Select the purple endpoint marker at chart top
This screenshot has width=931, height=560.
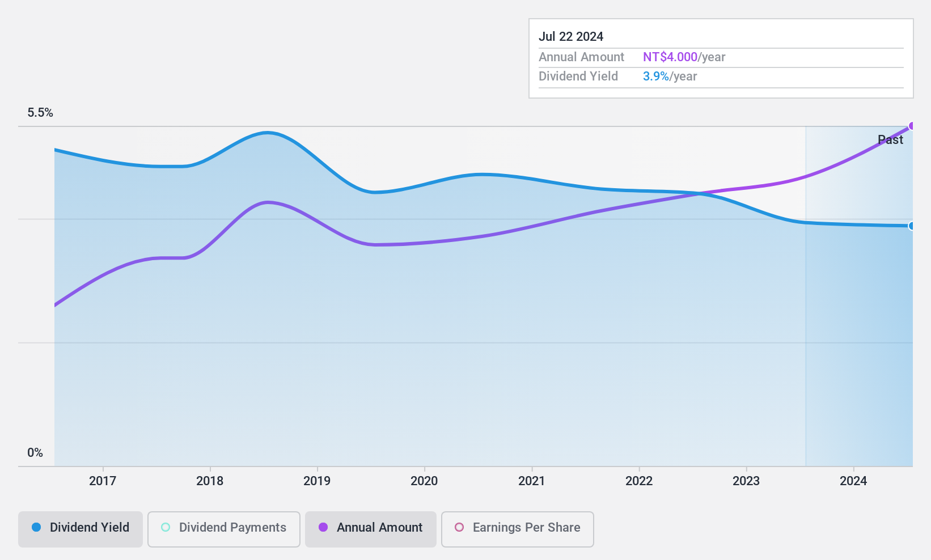click(912, 126)
